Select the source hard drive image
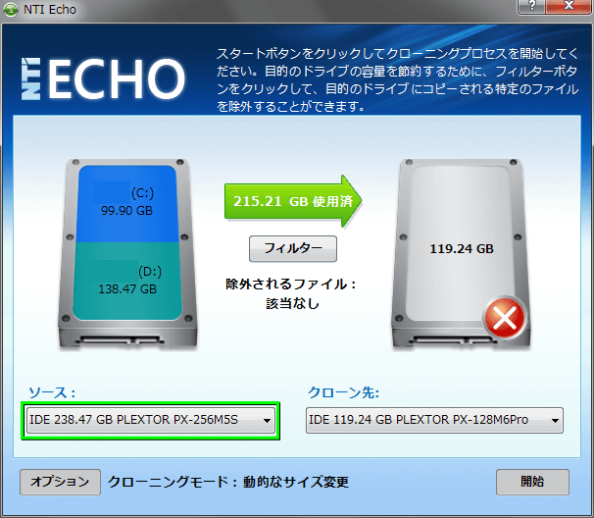Image resolution: width=594 pixels, height=518 pixels. coord(128,253)
